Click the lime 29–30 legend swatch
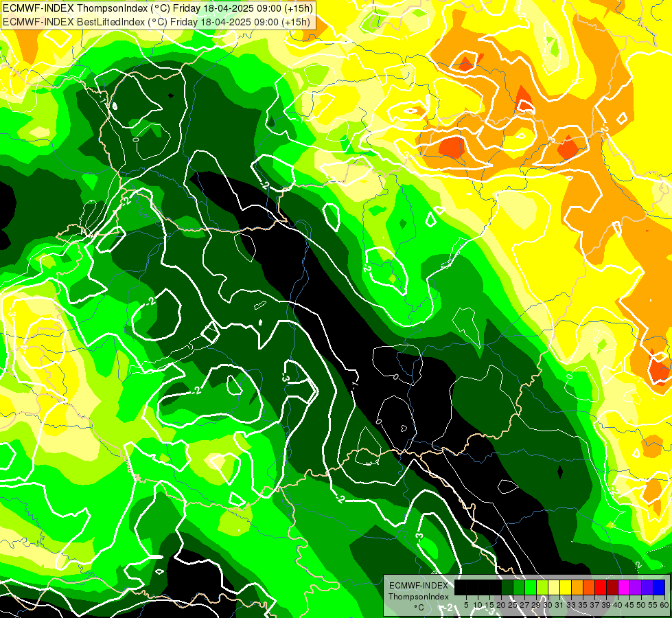This screenshot has width=672, height=618. click(x=542, y=587)
